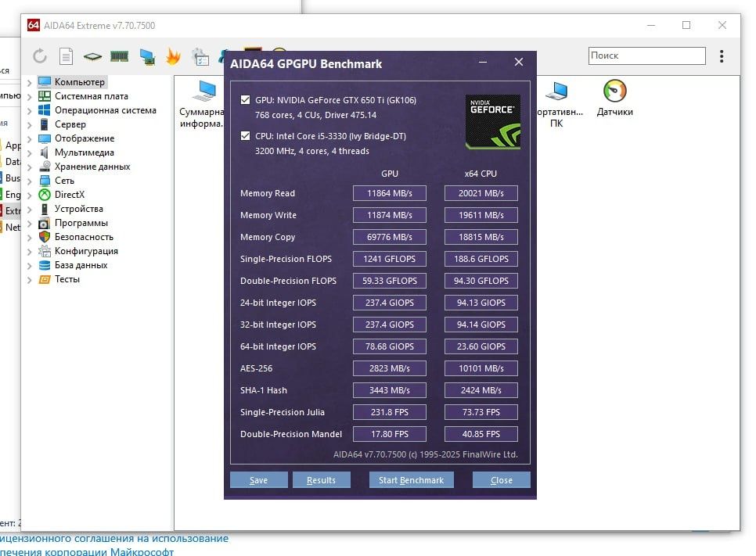Click the disk drive icon beside Хранение данных
This screenshot has width=756, height=556.
(45, 167)
